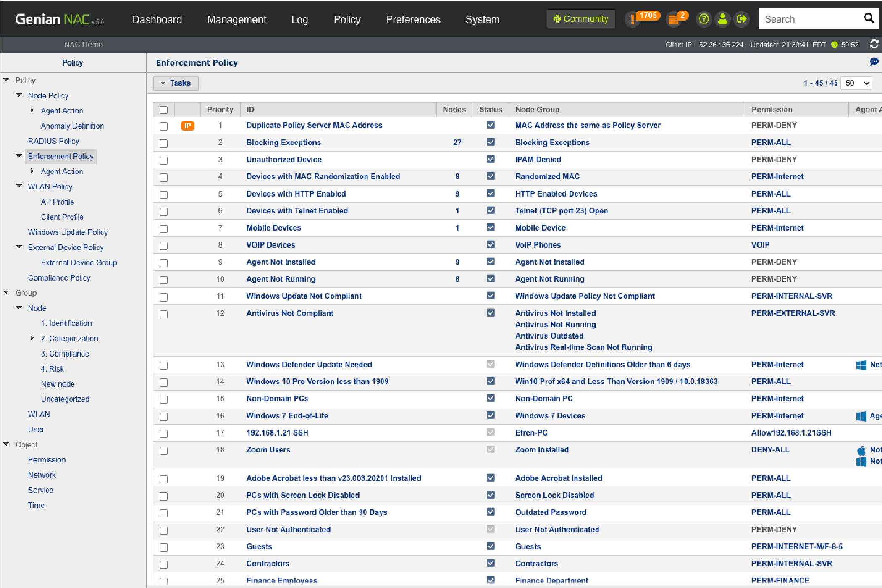Viewport: 882px width, 588px height.
Task: Open the rows-per-page dropdown showing 50
Action: point(858,83)
